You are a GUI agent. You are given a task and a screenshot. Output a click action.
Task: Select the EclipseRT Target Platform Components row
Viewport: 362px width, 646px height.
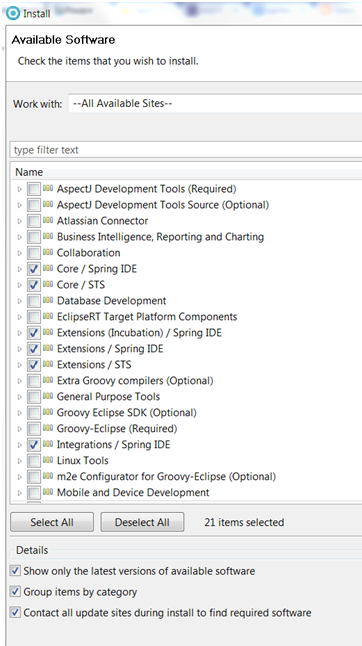pos(147,317)
